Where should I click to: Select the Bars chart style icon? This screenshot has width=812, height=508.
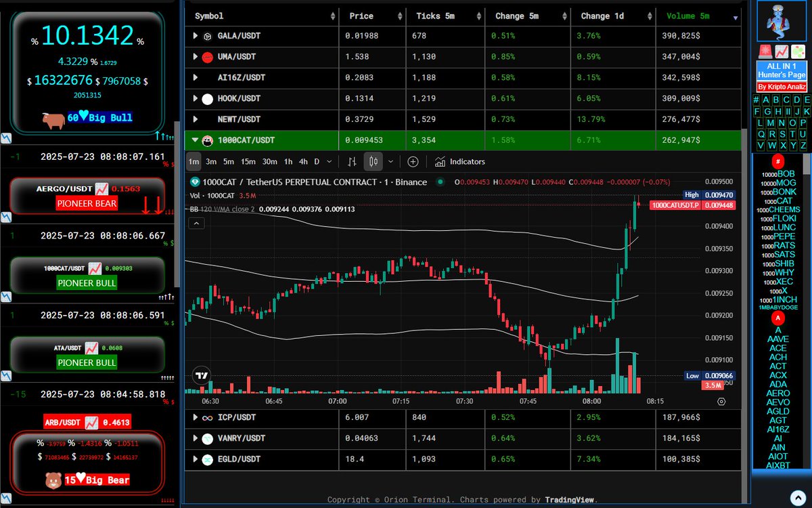(x=352, y=162)
